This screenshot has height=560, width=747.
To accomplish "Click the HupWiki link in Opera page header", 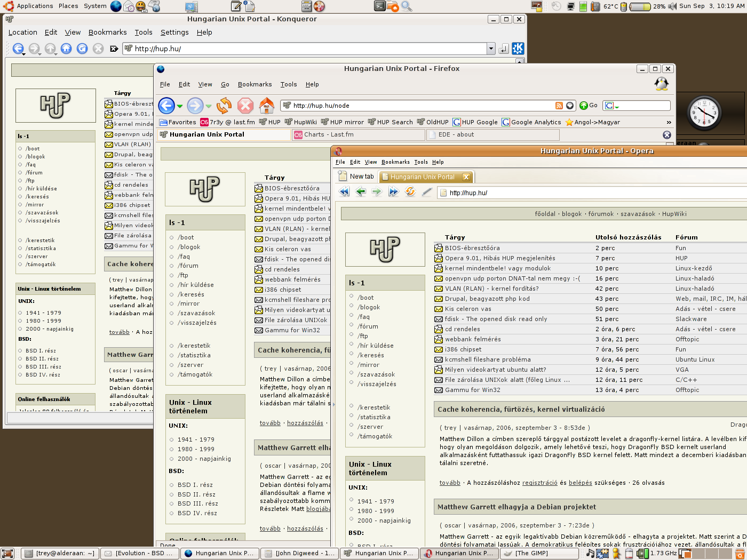I will point(674,214).
